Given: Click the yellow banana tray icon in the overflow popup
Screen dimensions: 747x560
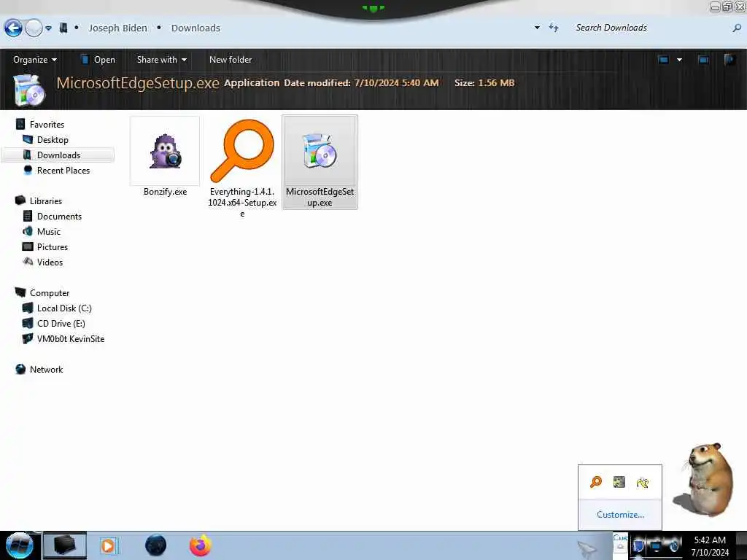Looking at the screenshot, I should click(x=643, y=483).
